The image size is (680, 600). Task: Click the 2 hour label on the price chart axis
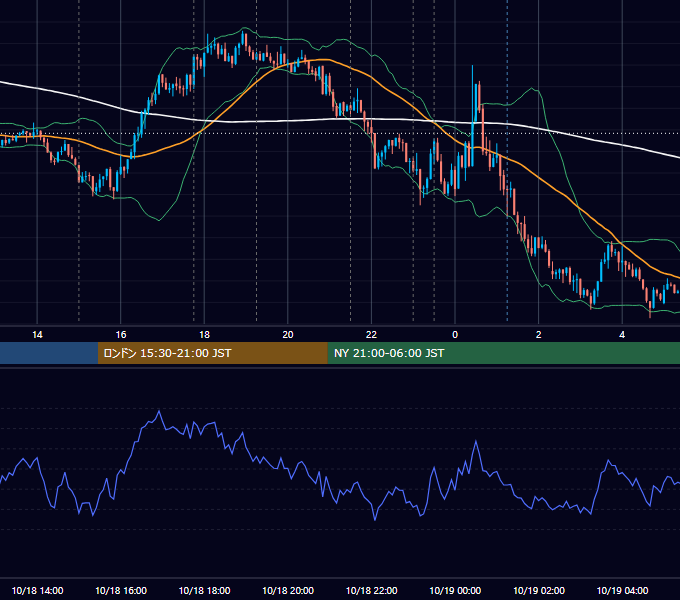(x=539, y=335)
